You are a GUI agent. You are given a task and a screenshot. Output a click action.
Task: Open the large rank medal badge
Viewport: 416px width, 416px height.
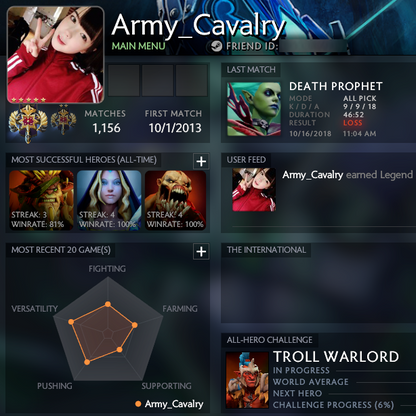coord(28,123)
